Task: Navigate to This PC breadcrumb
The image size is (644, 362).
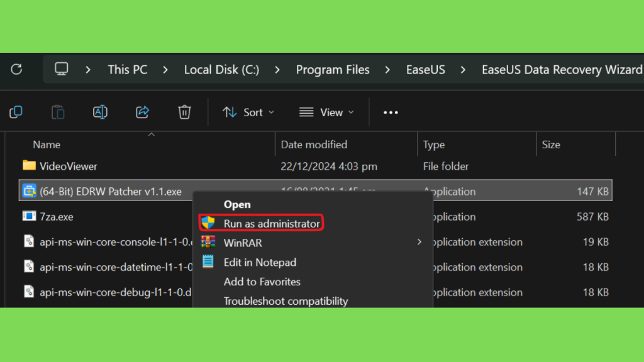Action: (x=127, y=70)
